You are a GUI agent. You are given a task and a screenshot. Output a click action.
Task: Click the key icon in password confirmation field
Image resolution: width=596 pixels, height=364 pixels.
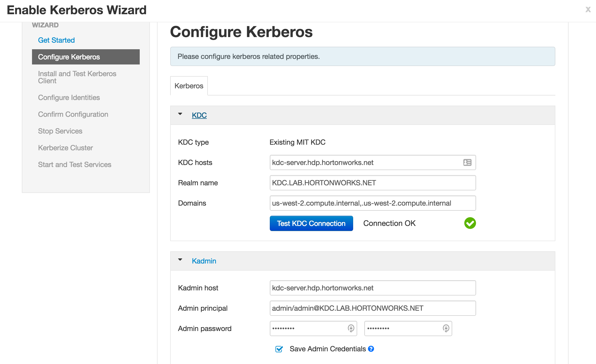[446, 328]
